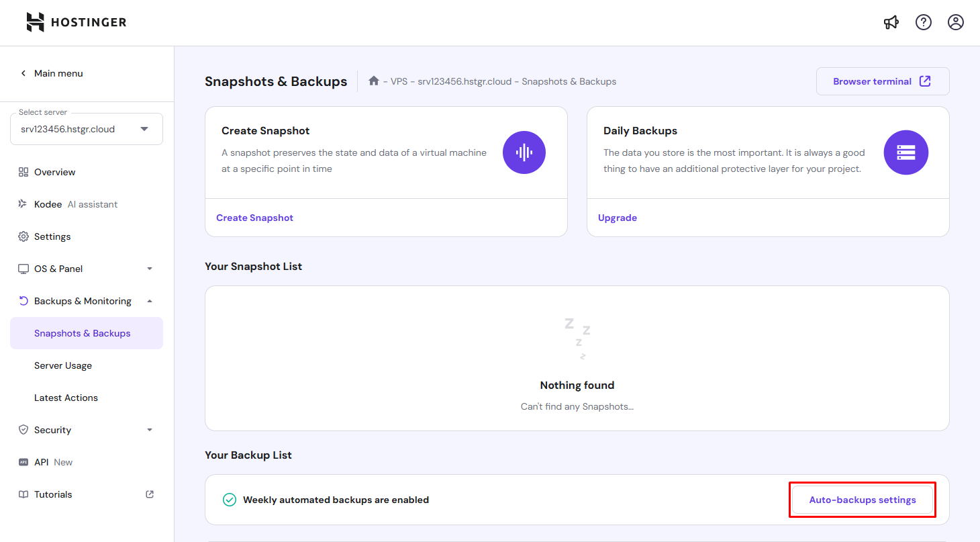Open the announcements megaphone icon

coord(891,22)
